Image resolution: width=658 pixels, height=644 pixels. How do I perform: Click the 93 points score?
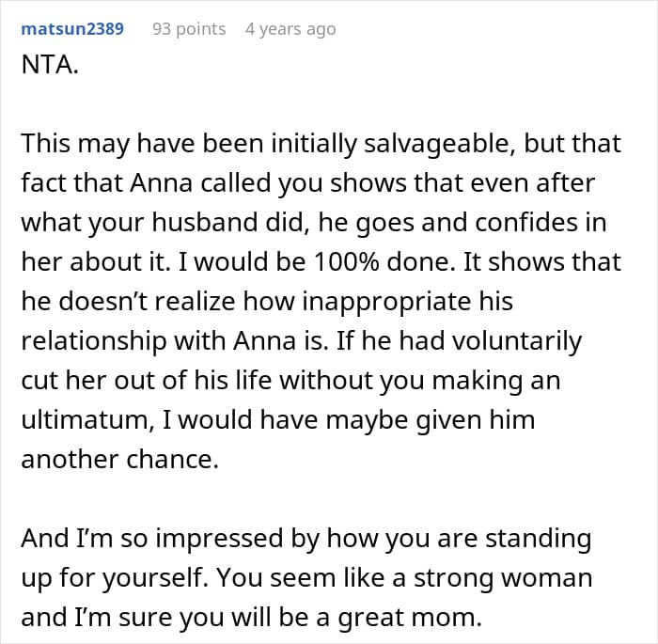189,29
